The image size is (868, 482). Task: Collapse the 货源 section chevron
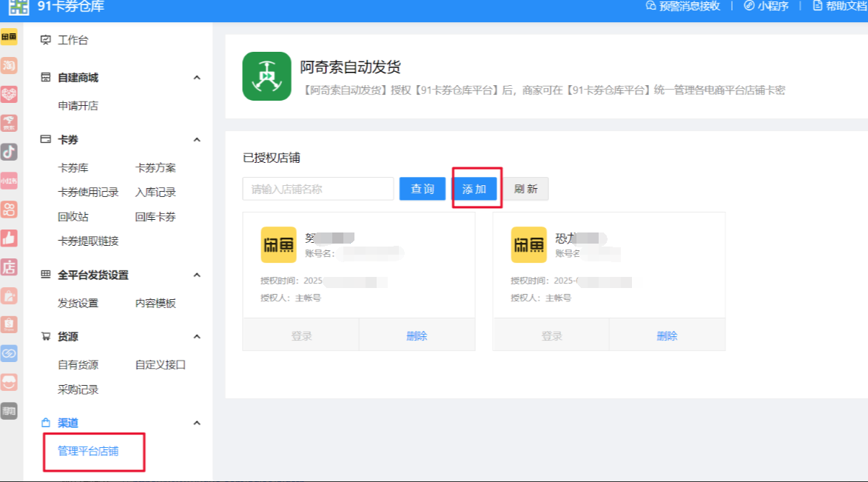pyautogui.click(x=197, y=336)
